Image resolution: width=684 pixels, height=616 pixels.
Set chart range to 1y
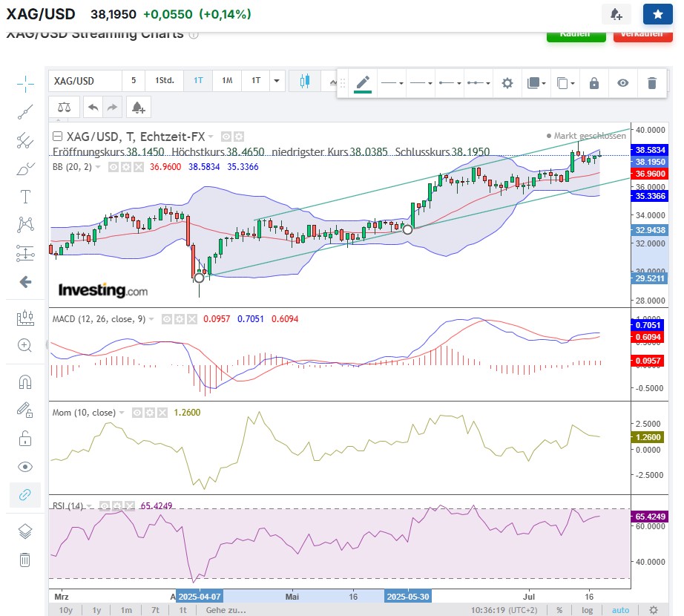[97, 610]
